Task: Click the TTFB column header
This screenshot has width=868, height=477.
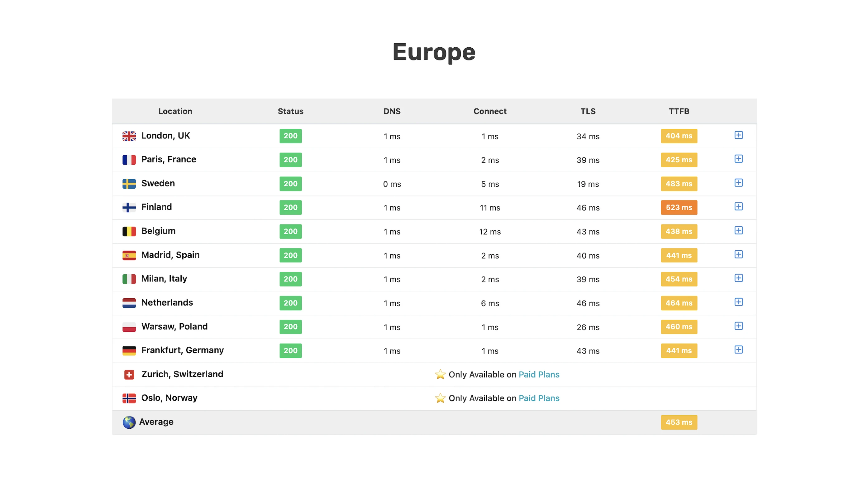Action: (679, 111)
